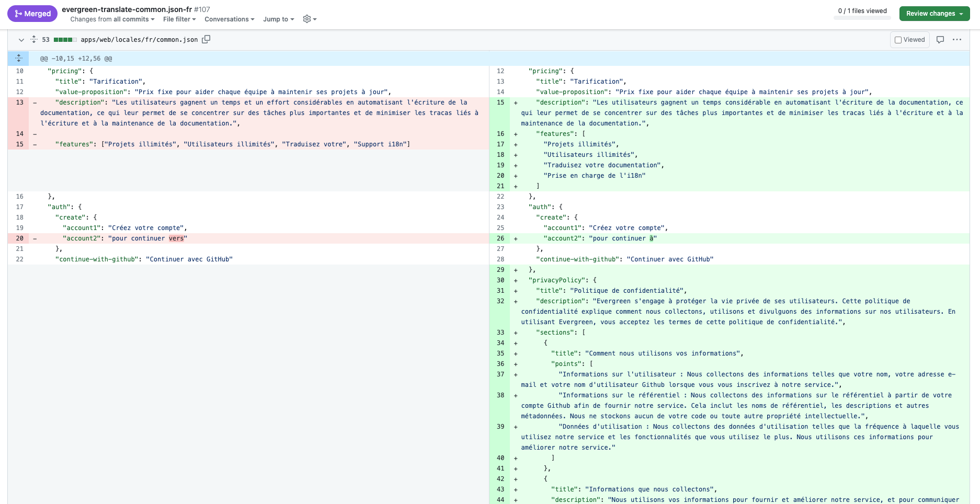Click the files viewed progress bar
Image resolution: width=980 pixels, height=504 pixels.
(x=862, y=18)
